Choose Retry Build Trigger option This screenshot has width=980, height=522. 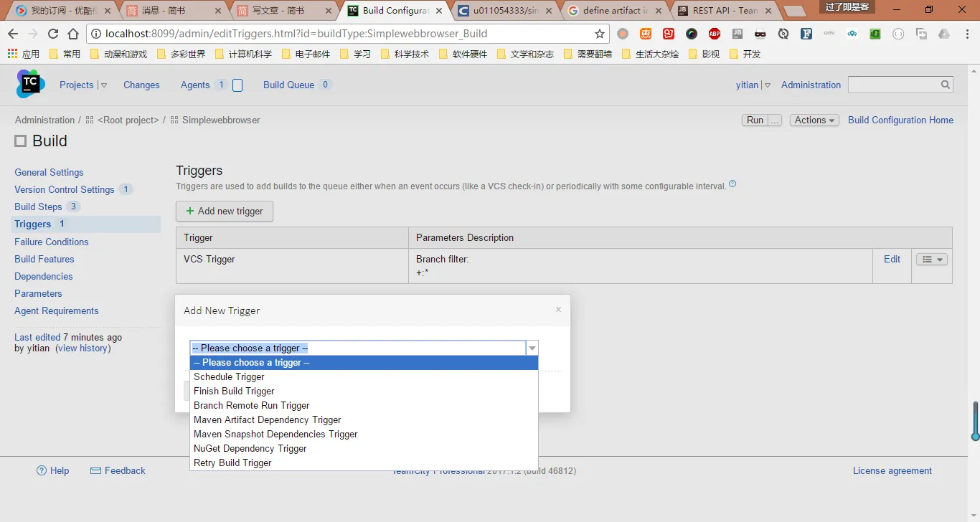[x=364, y=463]
